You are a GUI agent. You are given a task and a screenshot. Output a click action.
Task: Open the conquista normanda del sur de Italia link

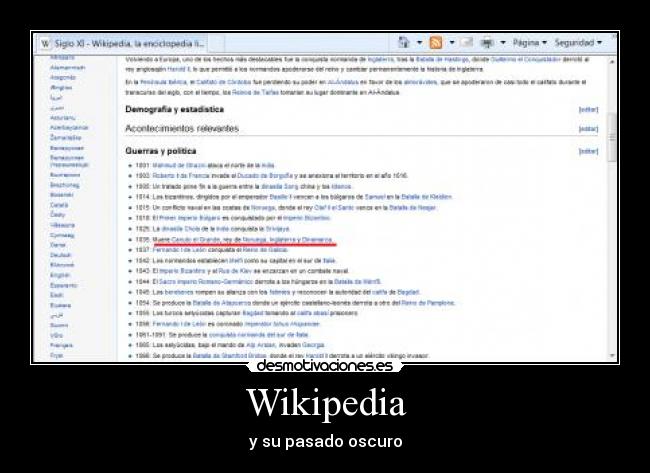pos(258,335)
